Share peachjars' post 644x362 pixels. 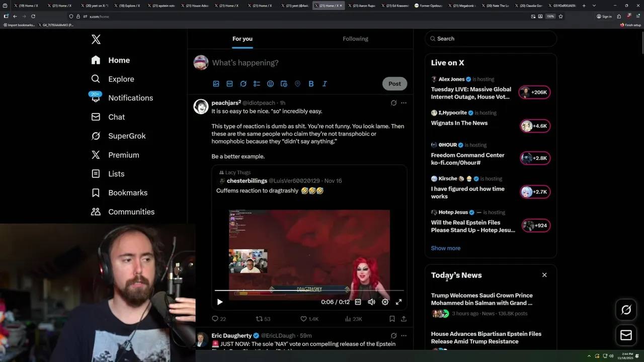tap(404, 319)
